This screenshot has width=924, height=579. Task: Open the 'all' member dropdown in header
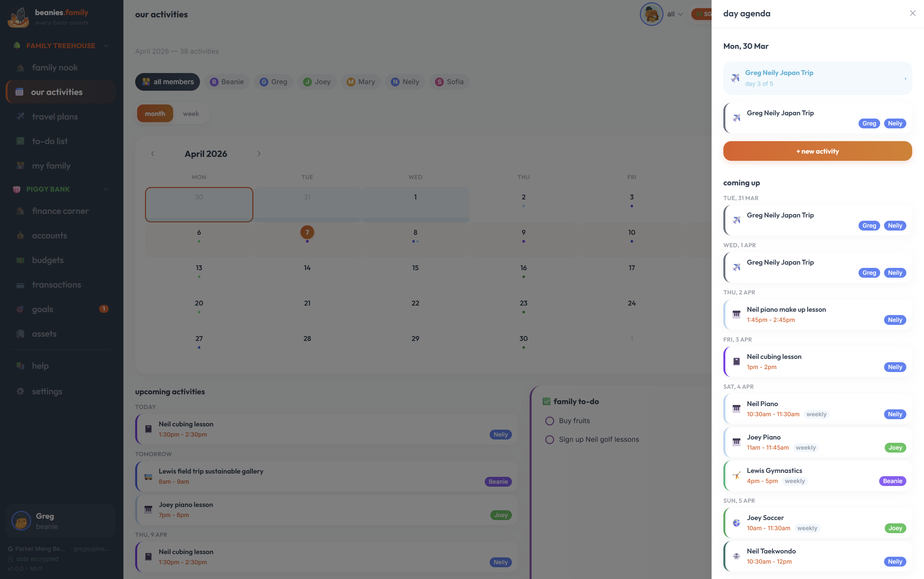click(675, 14)
